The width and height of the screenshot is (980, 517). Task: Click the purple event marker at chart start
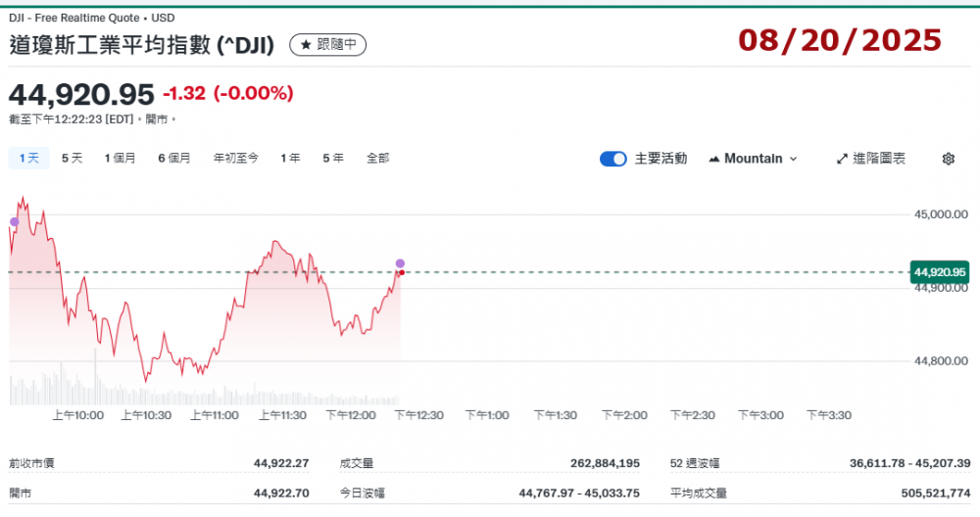pos(14,221)
